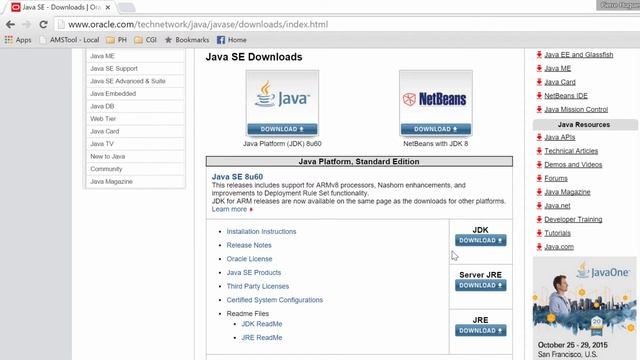Click the JDK Download button
Screen dimensions: 640x360
click(x=480, y=240)
